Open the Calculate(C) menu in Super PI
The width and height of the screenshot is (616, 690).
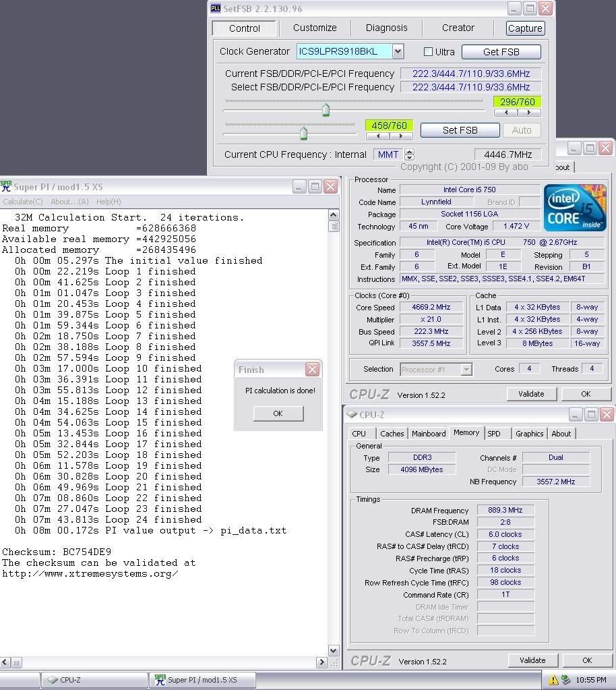pyautogui.click(x=23, y=202)
